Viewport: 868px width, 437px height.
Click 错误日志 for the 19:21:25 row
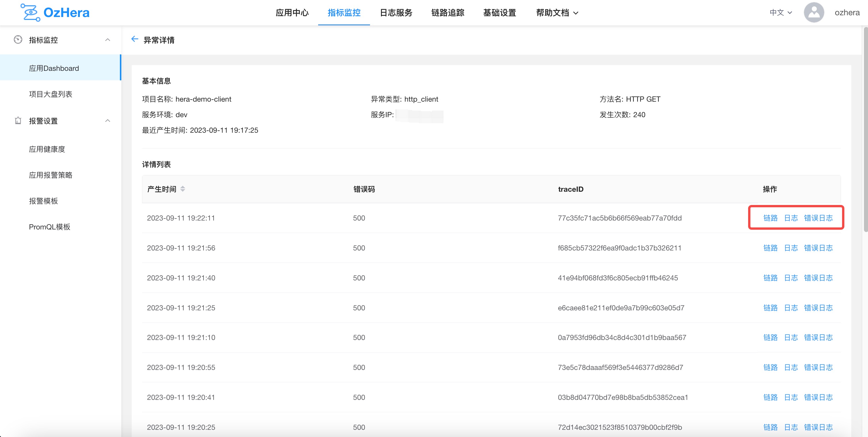pos(818,308)
